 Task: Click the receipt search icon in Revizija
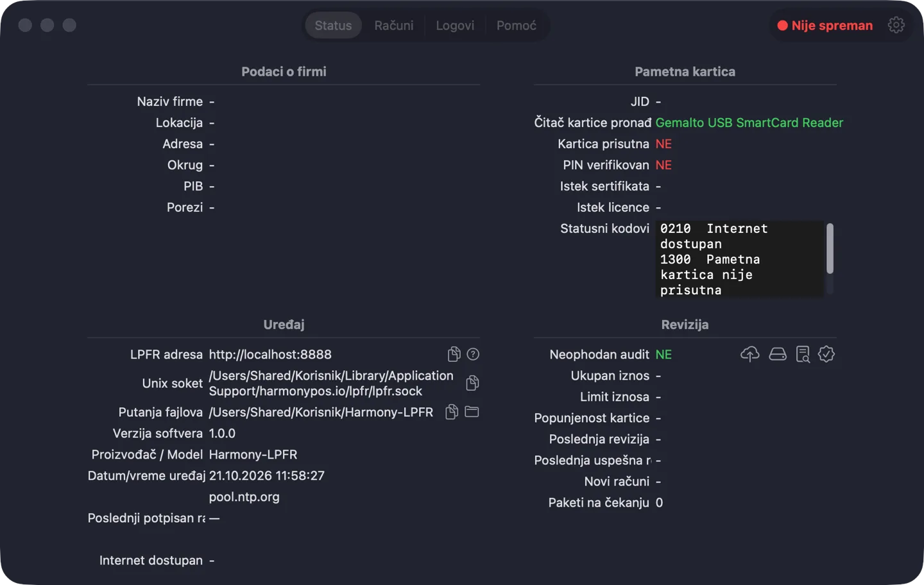[x=803, y=354]
